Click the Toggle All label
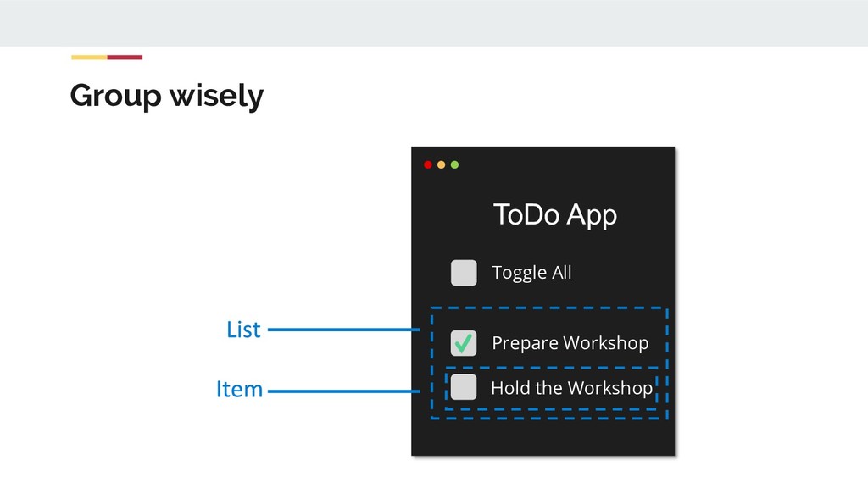Image resolution: width=868 pixels, height=488 pixels. (x=531, y=273)
